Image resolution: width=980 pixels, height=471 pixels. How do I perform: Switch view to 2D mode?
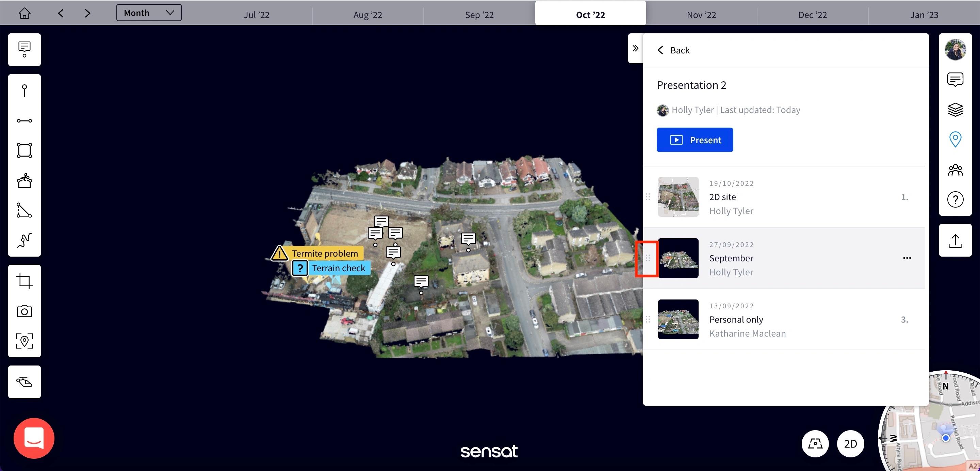850,444
